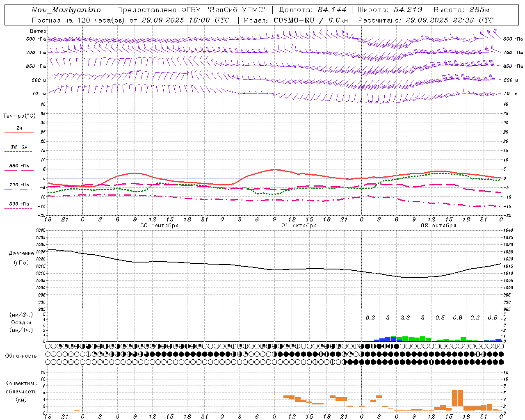The height and width of the screenshot is (420, 525).
Task: Click the red 2м curve peak on 01 октября
Action: (275, 169)
